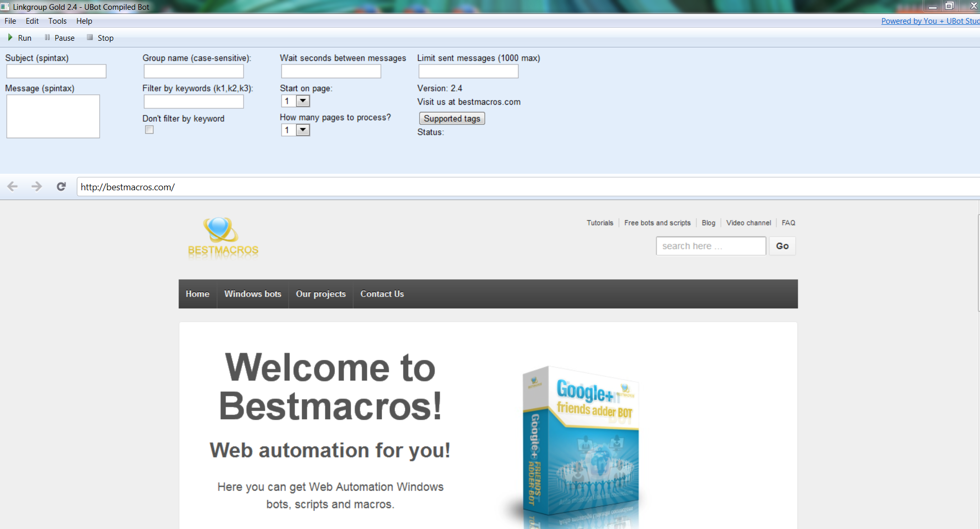The image size is (980, 529).
Task: Focus the Subject spintax input field
Action: pyautogui.click(x=56, y=71)
